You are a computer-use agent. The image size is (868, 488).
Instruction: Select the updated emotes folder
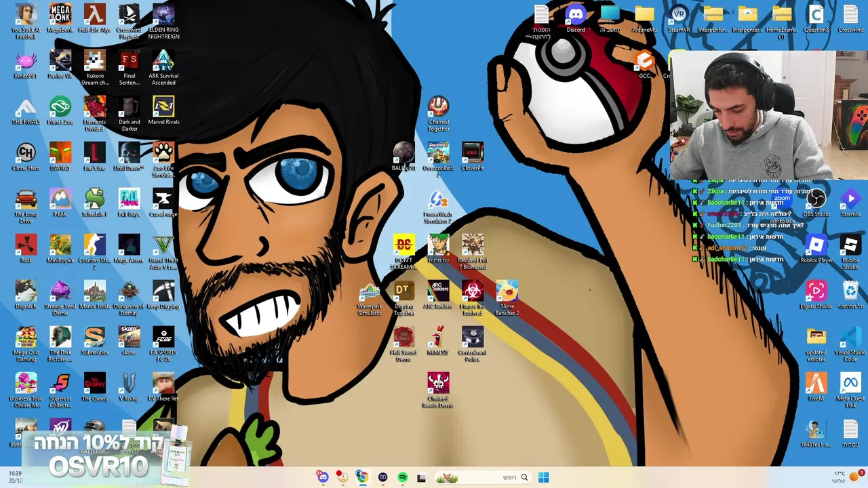tap(816, 344)
